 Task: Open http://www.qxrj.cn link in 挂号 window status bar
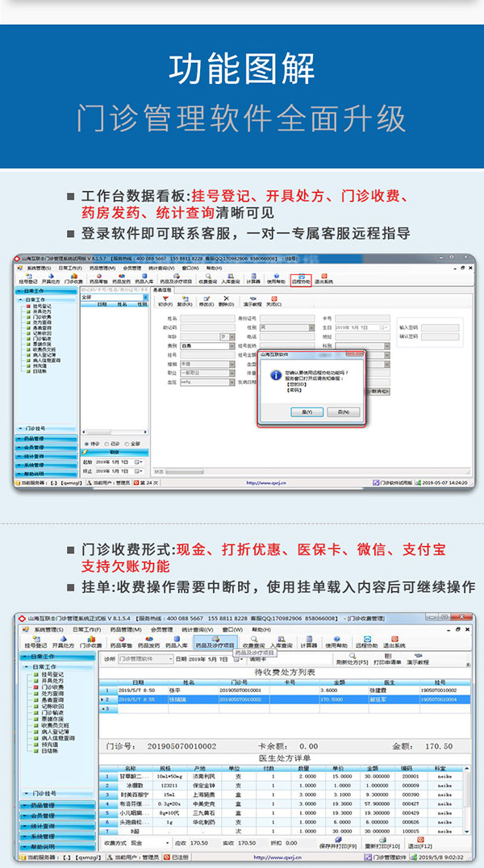(266, 482)
